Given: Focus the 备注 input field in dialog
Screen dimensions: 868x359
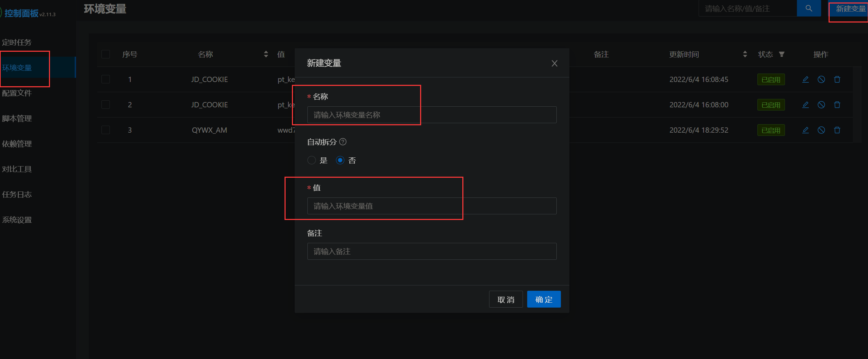Looking at the screenshot, I should click(x=432, y=251).
